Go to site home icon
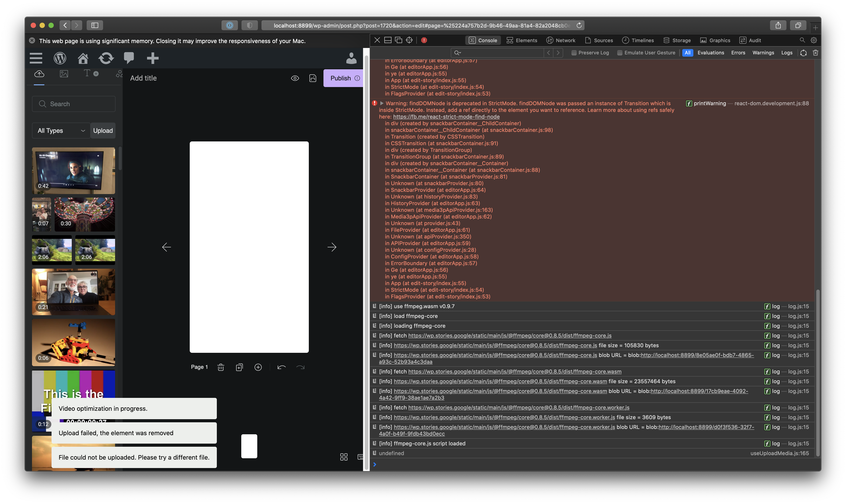 83,58
